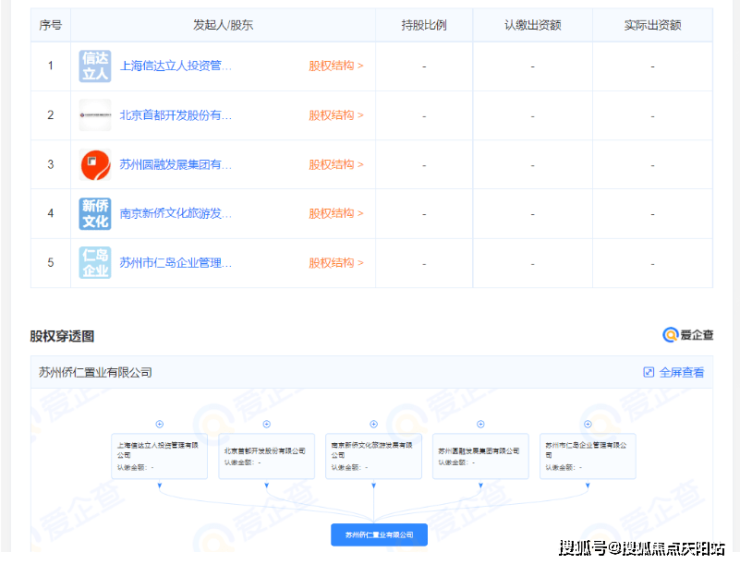Image resolution: width=740 pixels, height=564 pixels.
Task: Click the red 苏州园融发展 logo icon
Action: coord(95,164)
